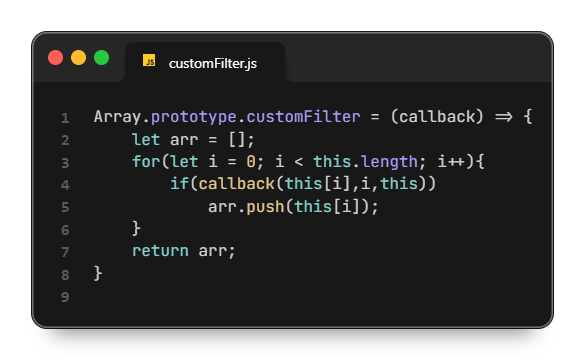Click 'i++' on line 3
This screenshot has height=360, width=585.
[x=451, y=162]
